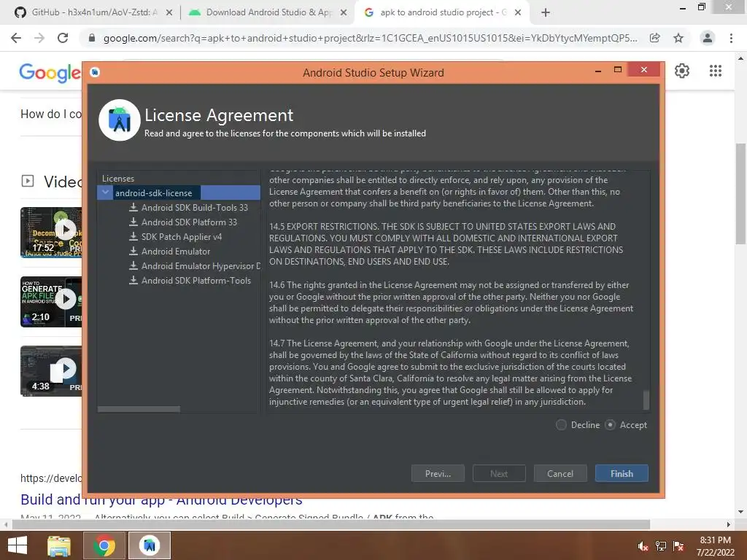Click the share page icon in address bar
The image size is (747, 560).
pyautogui.click(x=655, y=38)
